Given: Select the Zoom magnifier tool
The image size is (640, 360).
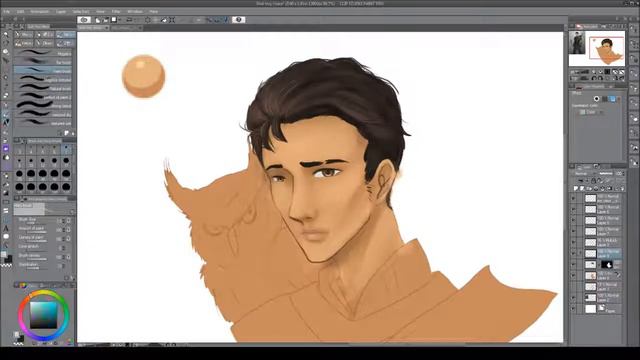Looking at the screenshot, I should (x=6, y=34).
